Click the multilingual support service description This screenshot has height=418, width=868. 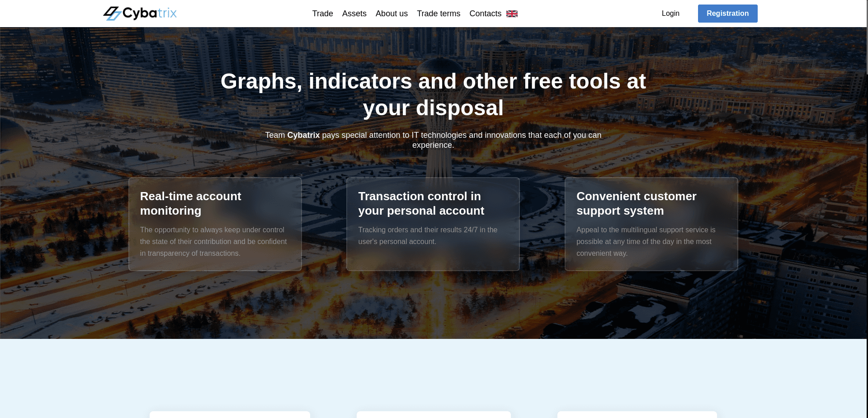(x=646, y=242)
